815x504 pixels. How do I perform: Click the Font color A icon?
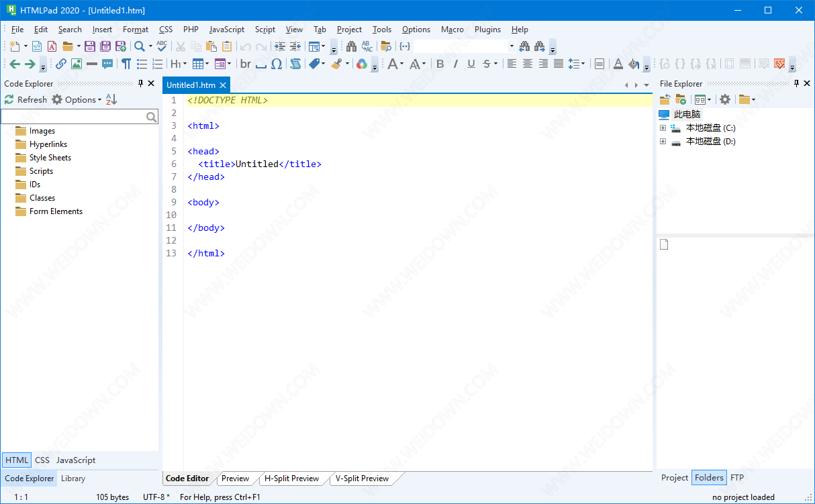618,64
